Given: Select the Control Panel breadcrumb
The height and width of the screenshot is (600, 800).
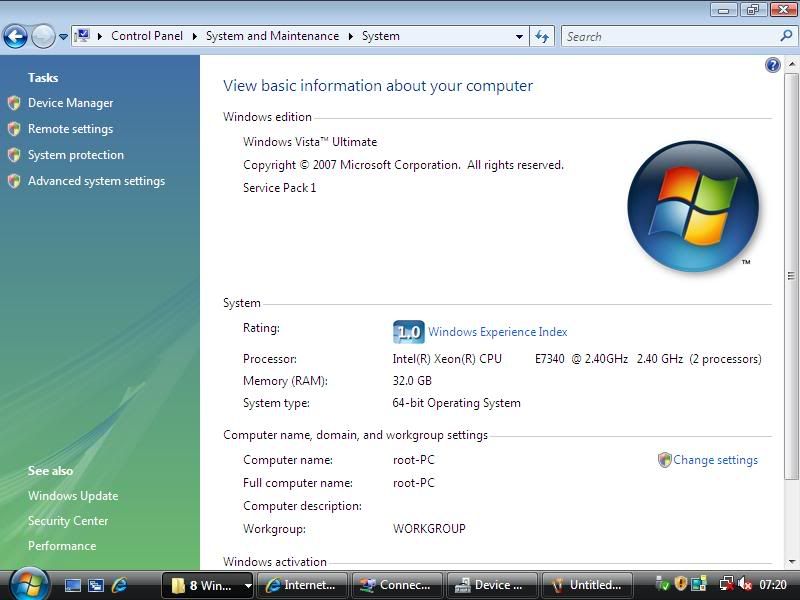Looking at the screenshot, I should coord(147,36).
